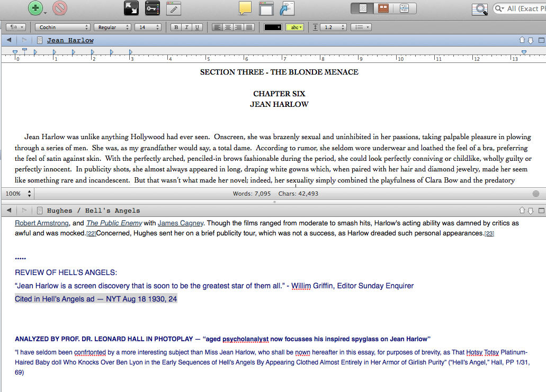The height and width of the screenshot is (392, 546).
Task: Go to next document in Hughes editor
Action: pos(531,211)
